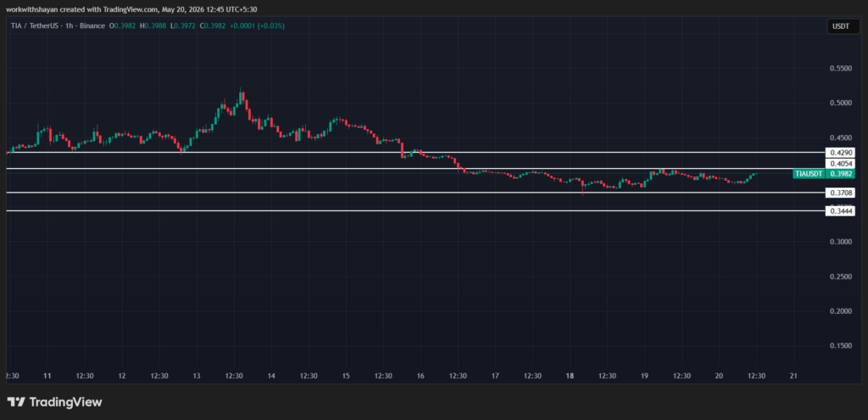Click the 0.3982 last price label
Screen dimensions: 868x420
[x=840, y=174]
